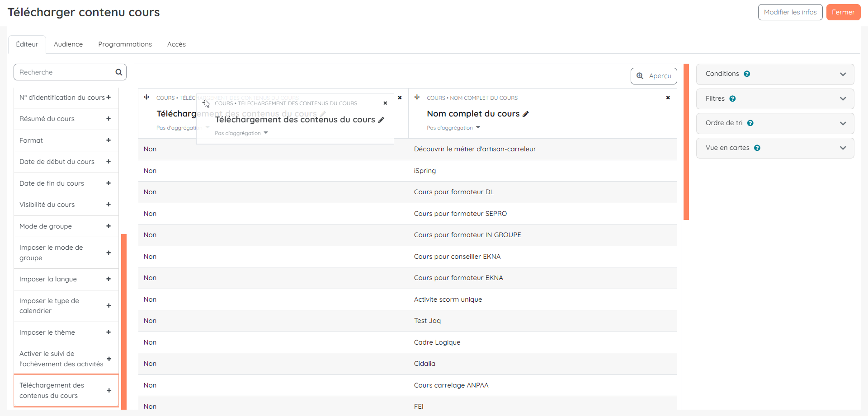Grab move handle of Nom complet column

(x=417, y=98)
